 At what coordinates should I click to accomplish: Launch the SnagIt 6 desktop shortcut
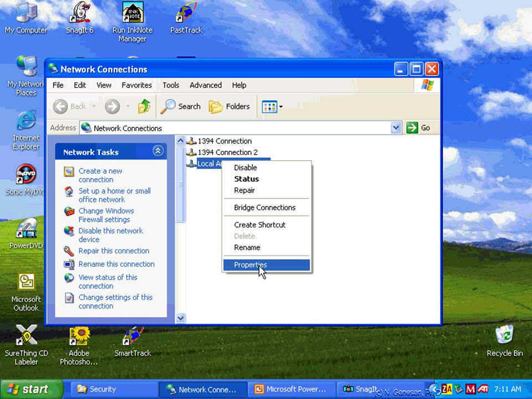[80, 18]
